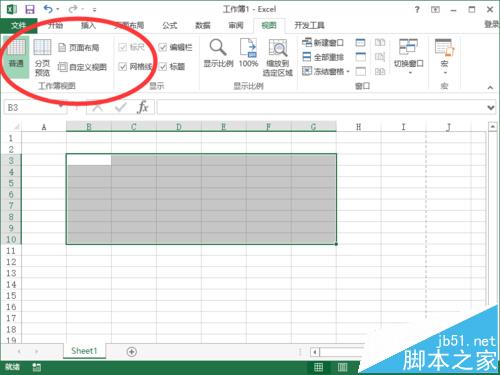The image size is (500, 375).
Task: Expand the formula bar with the arrow
Action: [x=491, y=108]
